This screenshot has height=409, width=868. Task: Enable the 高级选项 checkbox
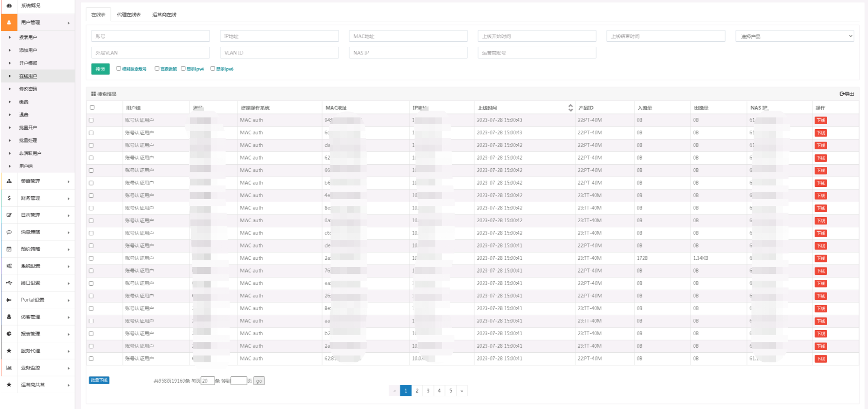(157, 68)
